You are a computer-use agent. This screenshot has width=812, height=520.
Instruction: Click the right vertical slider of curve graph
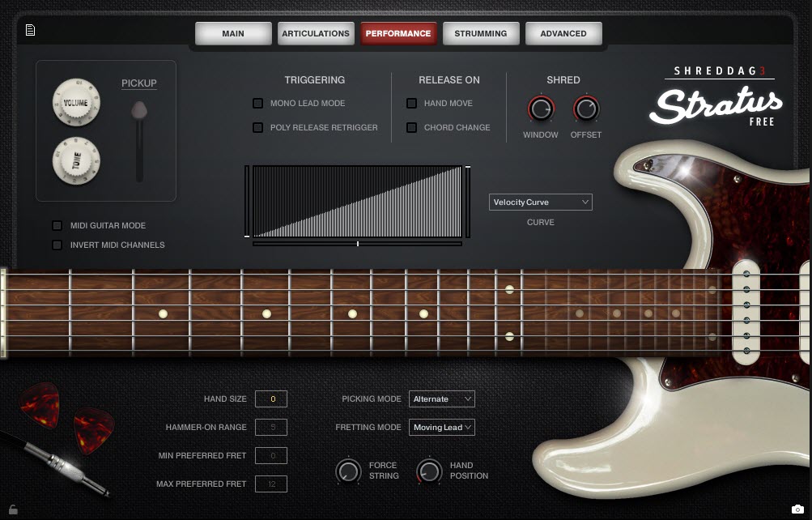468,202
